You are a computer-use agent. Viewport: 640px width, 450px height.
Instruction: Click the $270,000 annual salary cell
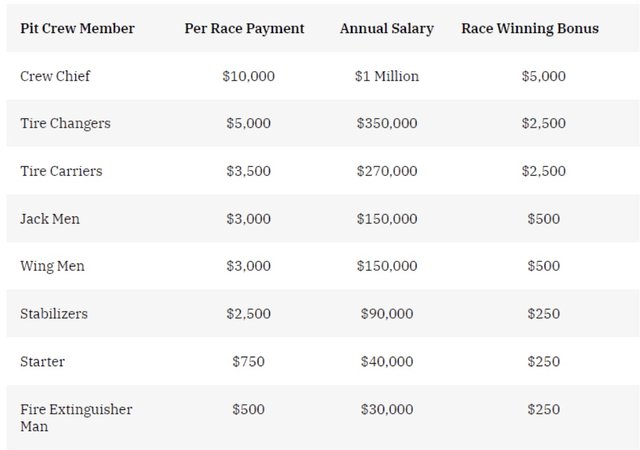387,171
